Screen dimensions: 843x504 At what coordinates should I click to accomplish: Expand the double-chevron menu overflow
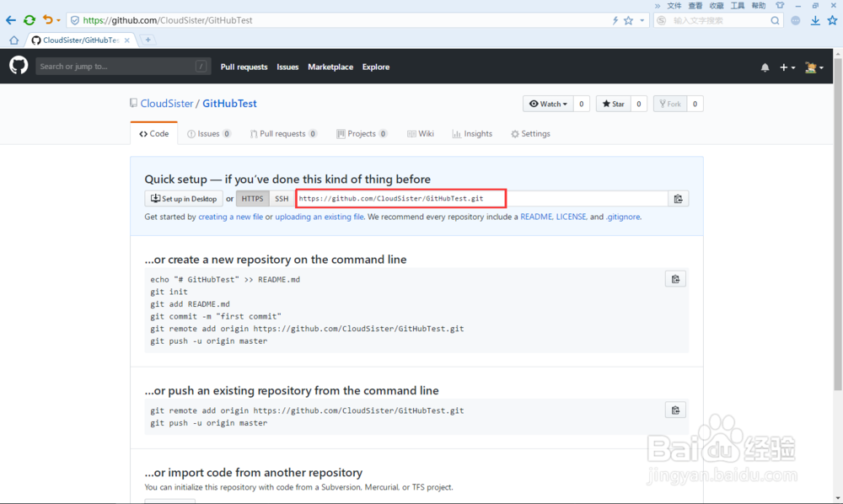[658, 6]
